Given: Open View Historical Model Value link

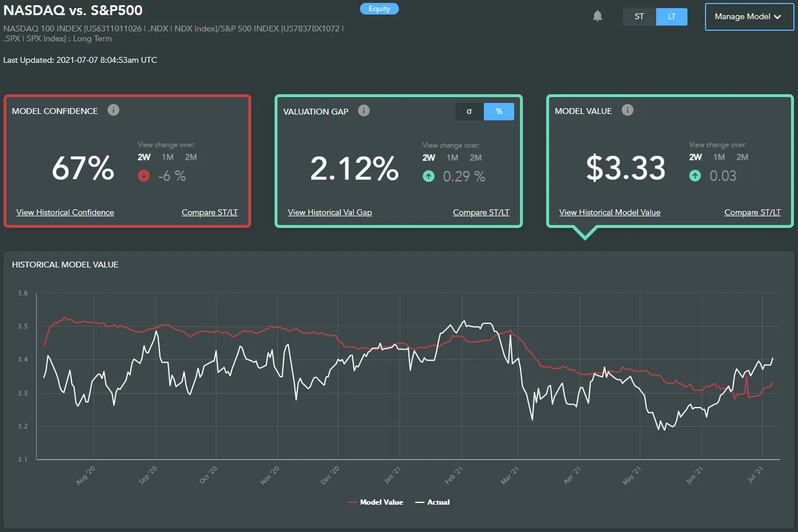Looking at the screenshot, I should (610, 212).
